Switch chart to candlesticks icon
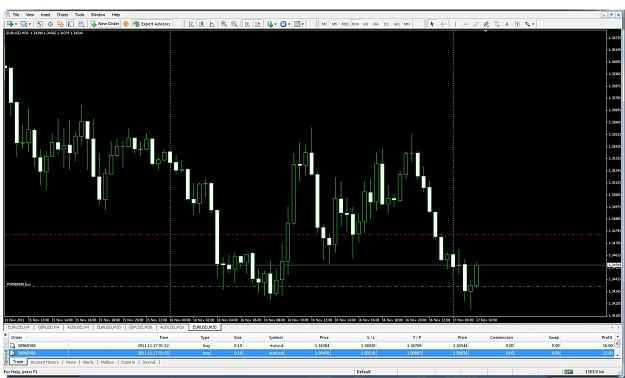625x378 pixels. [x=202, y=24]
